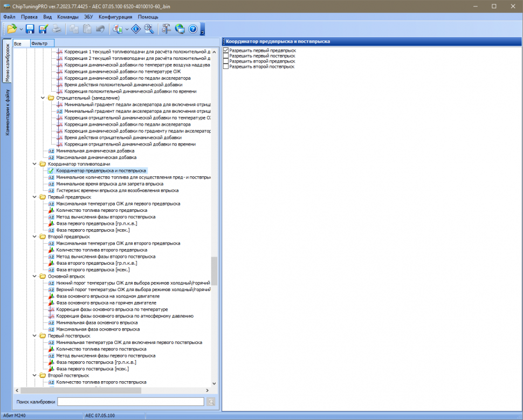Click the Save As icon with checkmark
The height and width of the screenshot is (420, 523).
click(43, 29)
